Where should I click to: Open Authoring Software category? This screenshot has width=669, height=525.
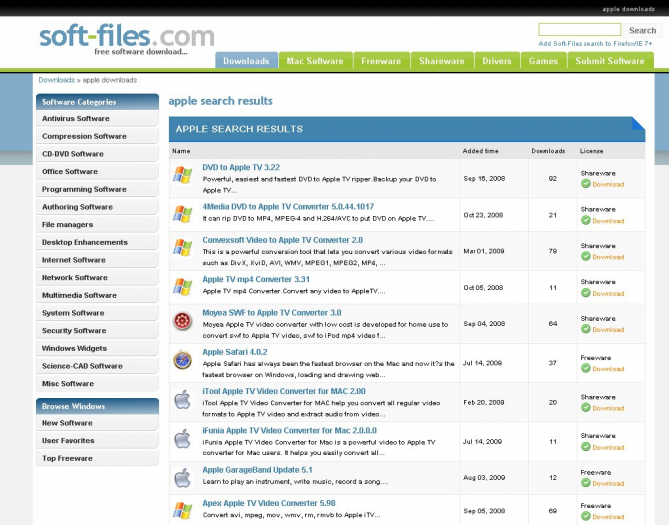(97, 207)
